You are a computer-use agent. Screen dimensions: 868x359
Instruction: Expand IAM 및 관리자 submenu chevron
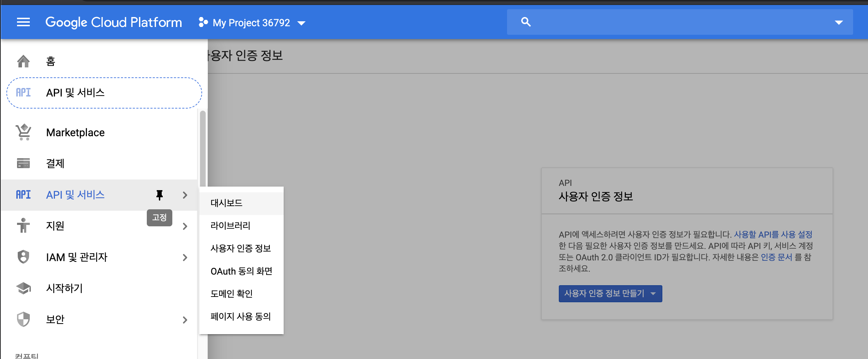coord(185,258)
